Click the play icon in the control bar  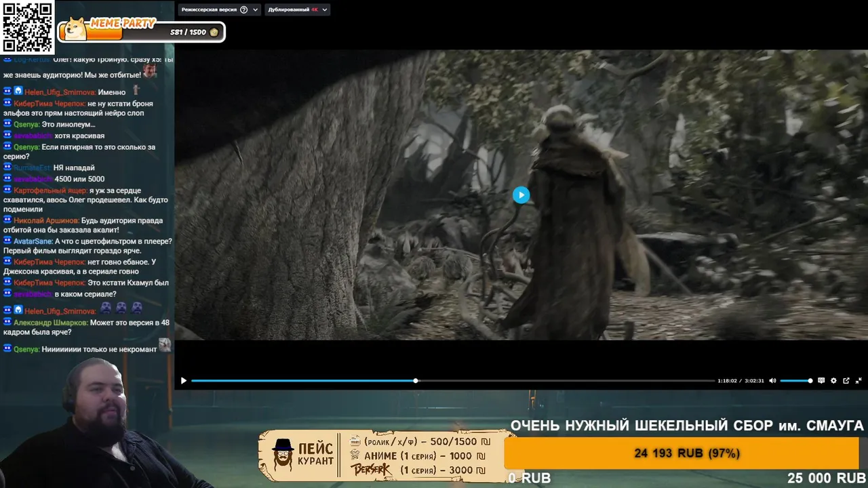[x=183, y=381]
